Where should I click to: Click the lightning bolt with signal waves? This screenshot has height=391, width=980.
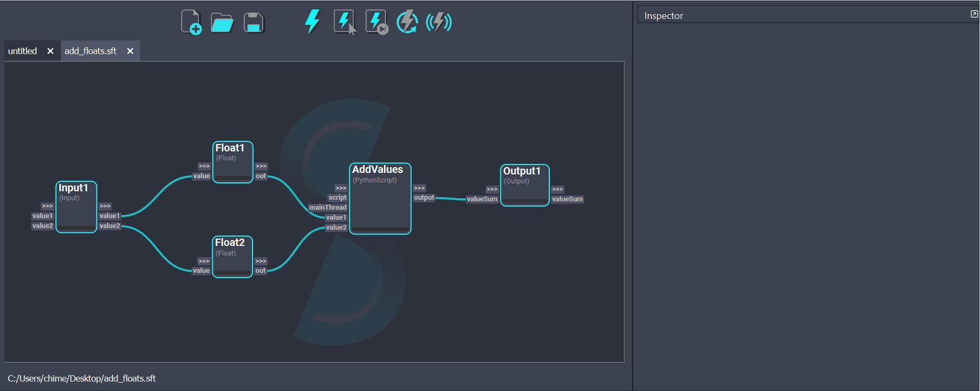pos(439,22)
